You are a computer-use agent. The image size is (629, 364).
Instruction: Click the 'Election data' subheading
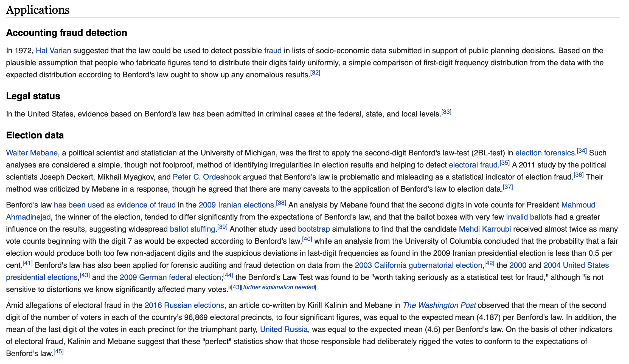tap(35, 135)
